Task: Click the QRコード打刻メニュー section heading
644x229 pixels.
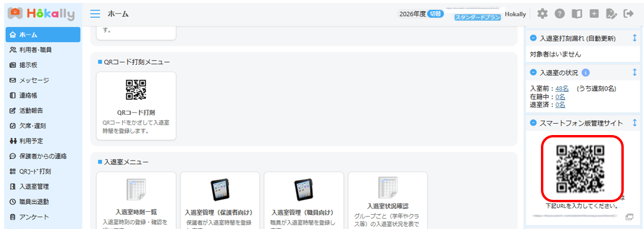Action: click(137, 62)
